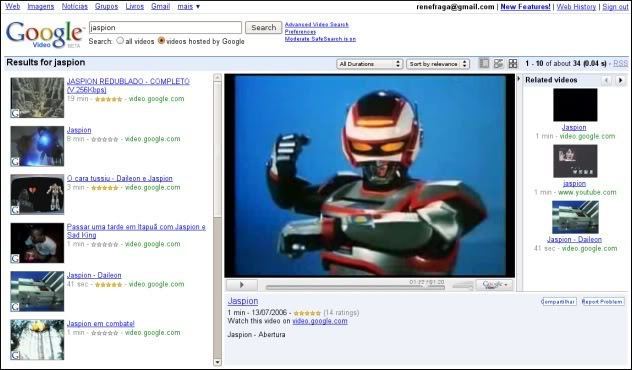The height and width of the screenshot is (370, 632).
Task: Click Moderate SafeSearch is on link
Action: point(320,39)
